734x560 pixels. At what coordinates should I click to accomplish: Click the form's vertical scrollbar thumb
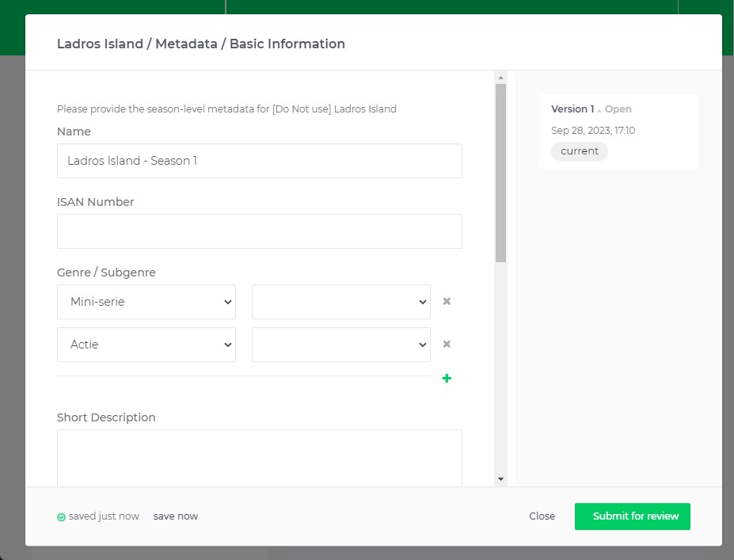[500, 173]
